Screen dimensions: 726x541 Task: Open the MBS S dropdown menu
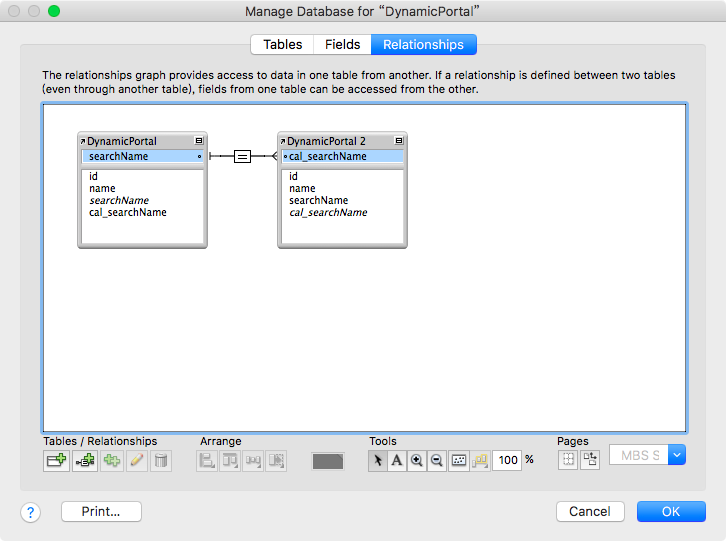coord(647,455)
